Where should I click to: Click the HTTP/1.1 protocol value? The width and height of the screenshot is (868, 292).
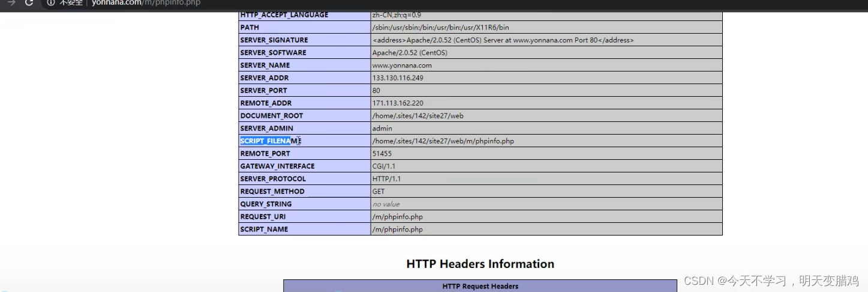click(386, 179)
